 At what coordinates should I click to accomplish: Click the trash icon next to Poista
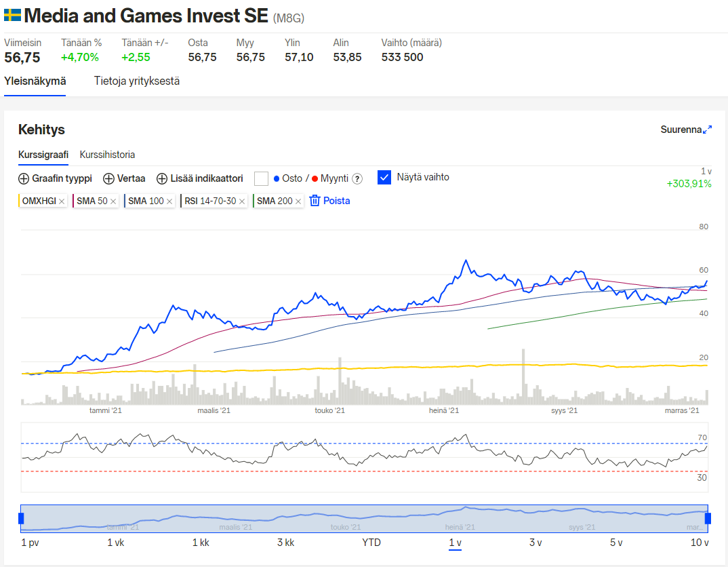(x=315, y=201)
